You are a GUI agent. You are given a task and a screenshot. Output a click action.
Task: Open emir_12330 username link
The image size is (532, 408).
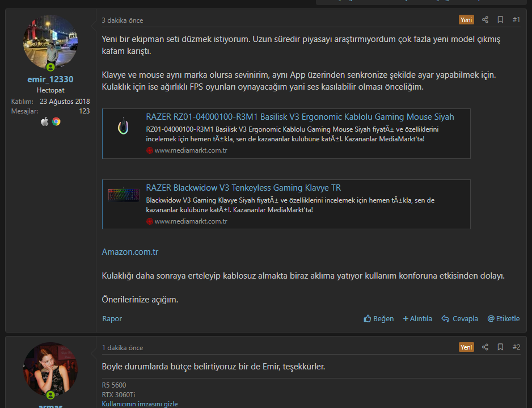(x=50, y=79)
